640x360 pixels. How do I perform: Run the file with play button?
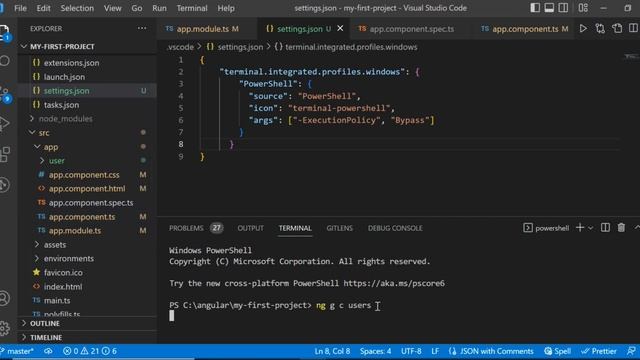[x=583, y=29]
